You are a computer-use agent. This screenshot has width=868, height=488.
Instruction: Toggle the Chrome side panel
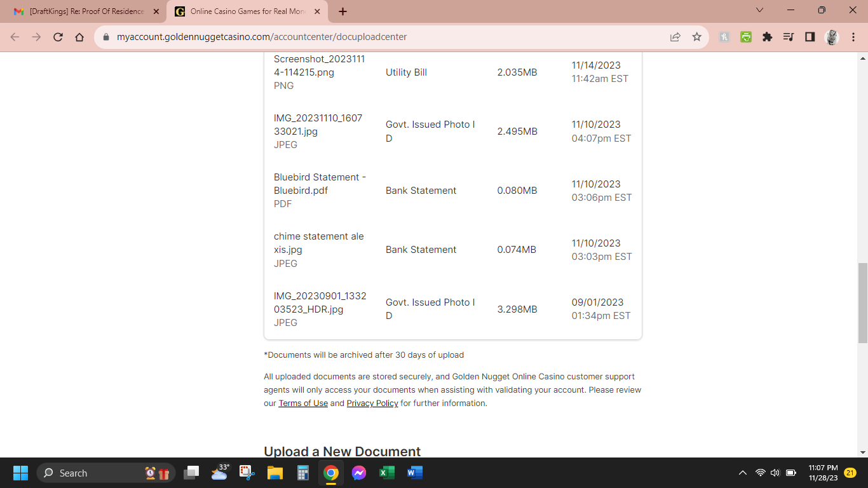(x=810, y=37)
